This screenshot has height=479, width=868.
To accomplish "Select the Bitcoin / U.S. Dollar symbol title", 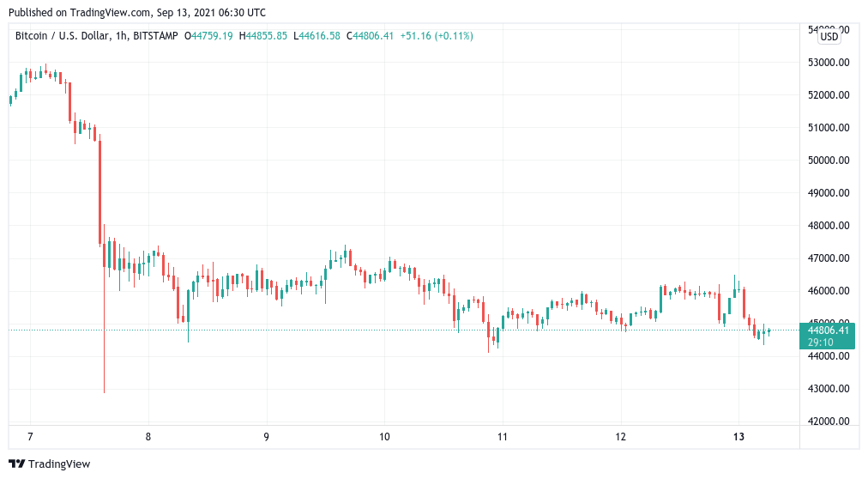I will click(62, 36).
